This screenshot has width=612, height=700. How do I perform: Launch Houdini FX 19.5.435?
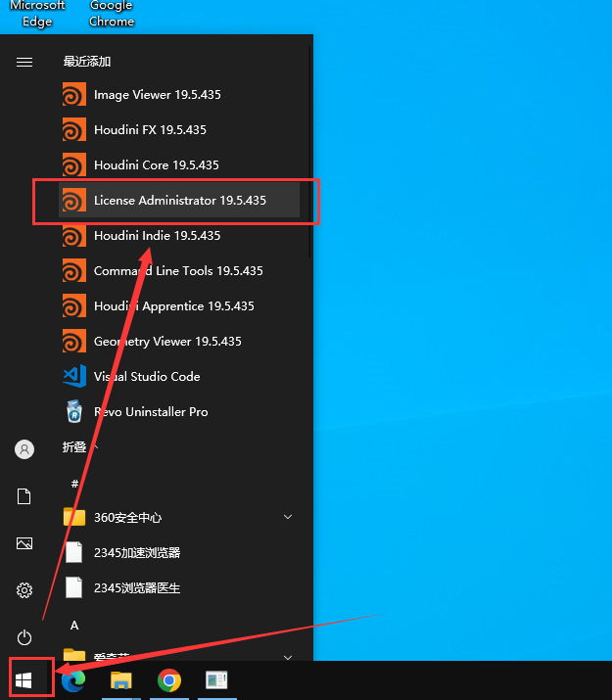pyautogui.click(x=150, y=130)
